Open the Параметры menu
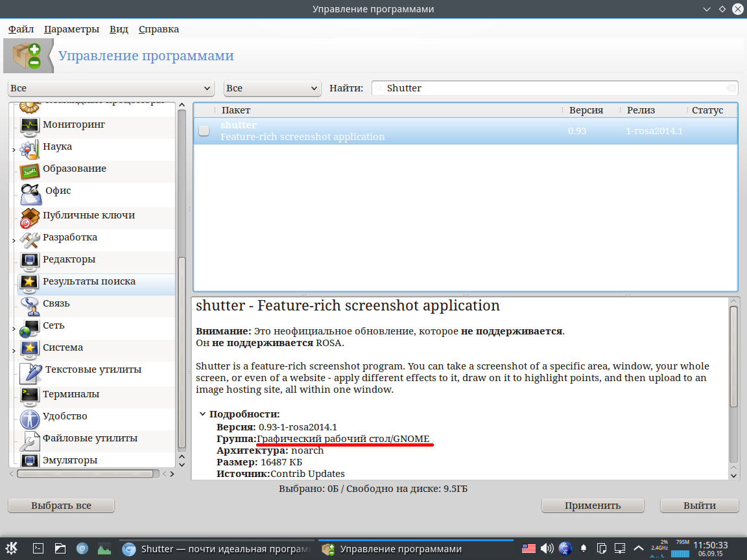The image size is (747, 560). [x=71, y=29]
